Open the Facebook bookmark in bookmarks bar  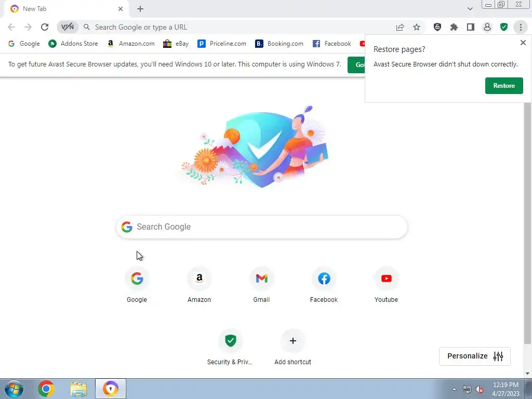(332, 44)
